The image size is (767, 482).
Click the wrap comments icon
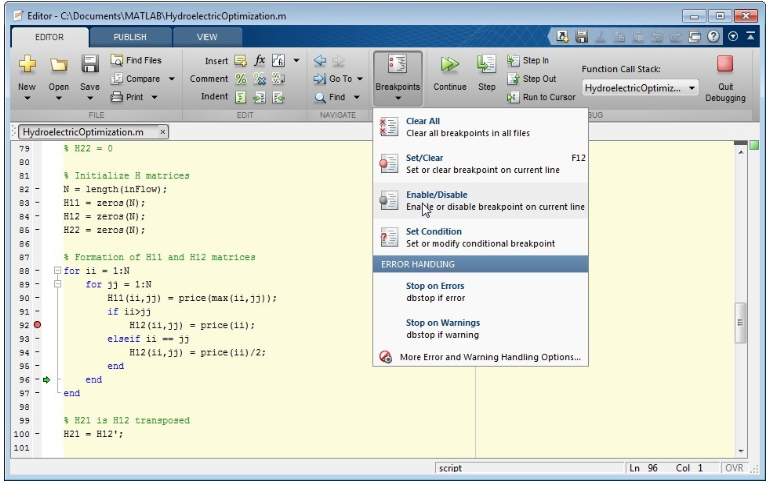(x=278, y=79)
